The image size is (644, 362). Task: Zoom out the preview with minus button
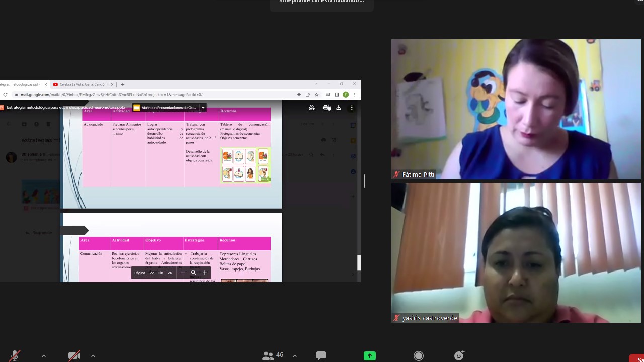pyautogui.click(x=182, y=273)
